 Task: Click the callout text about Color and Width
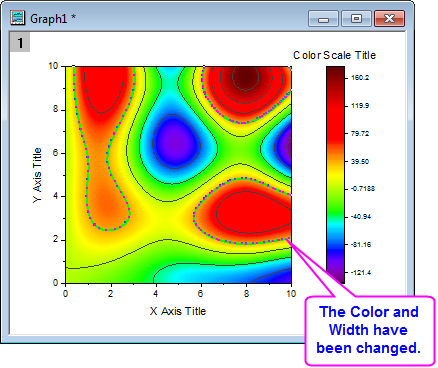point(369,330)
